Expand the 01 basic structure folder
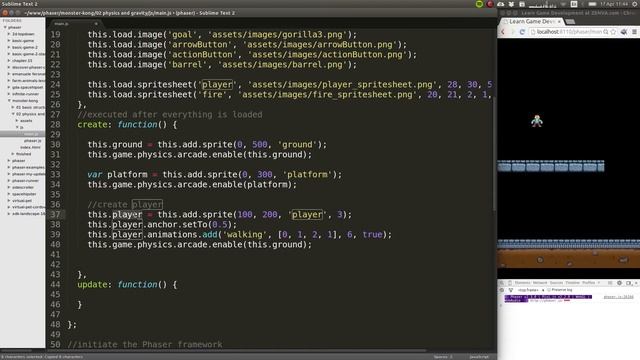 13,107
